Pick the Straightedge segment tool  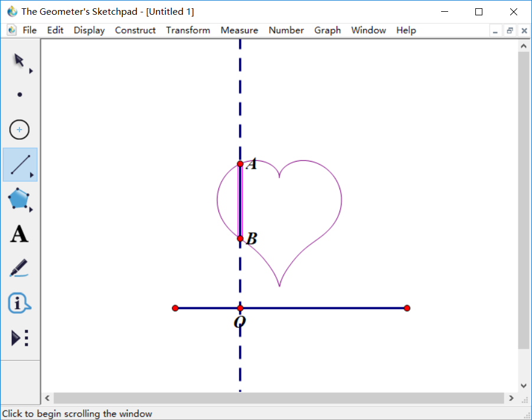pyautogui.click(x=20, y=165)
